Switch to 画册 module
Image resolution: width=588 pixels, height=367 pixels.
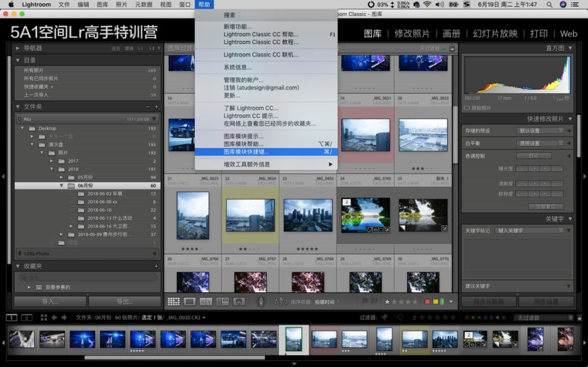[x=451, y=34]
